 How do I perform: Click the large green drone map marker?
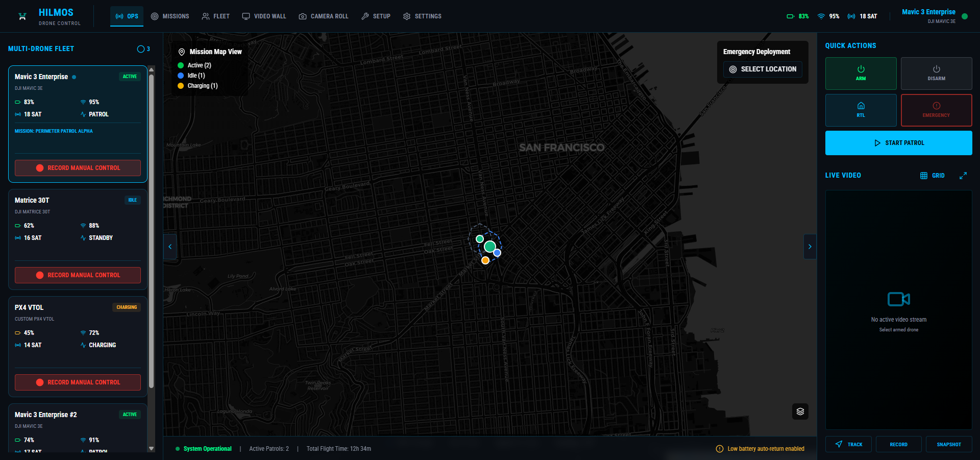point(490,247)
